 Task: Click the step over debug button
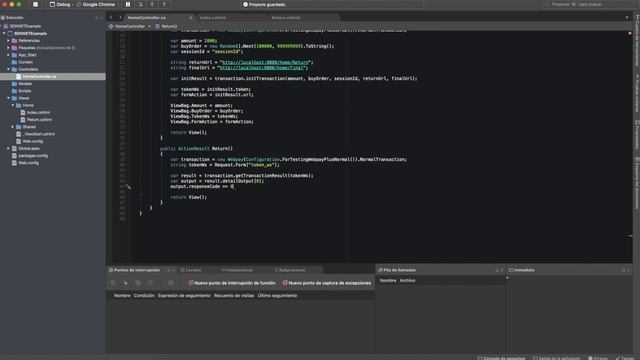click(140, 4)
